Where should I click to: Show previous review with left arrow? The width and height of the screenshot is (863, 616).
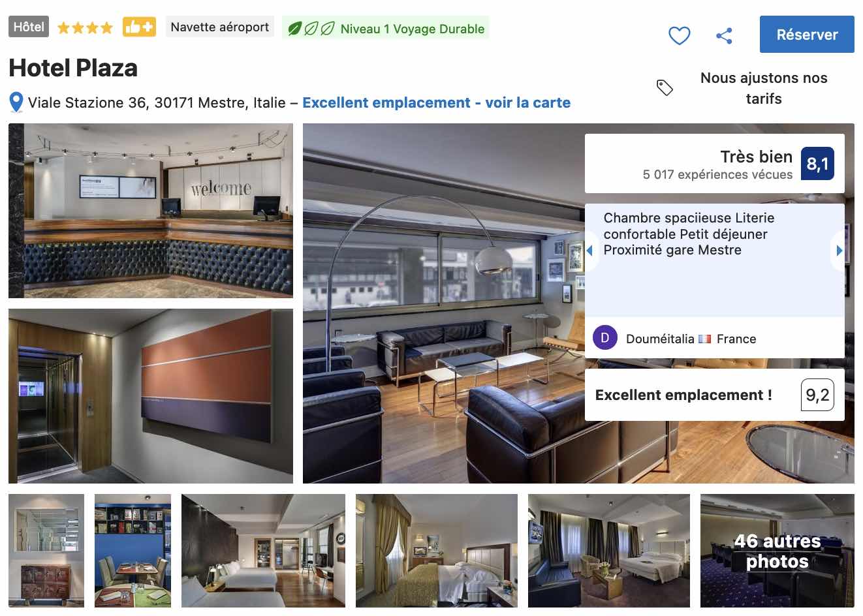tap(590, 250)
